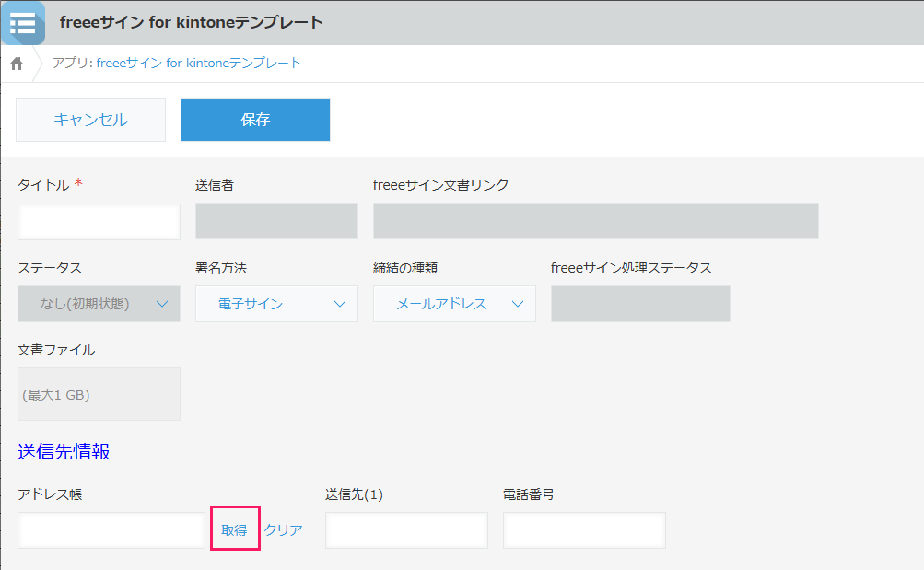This screenshot has width=924, height=570.
Task: Open the 署名方法 dropdown showing 電子サイン
Action: [x=276, y=304]
